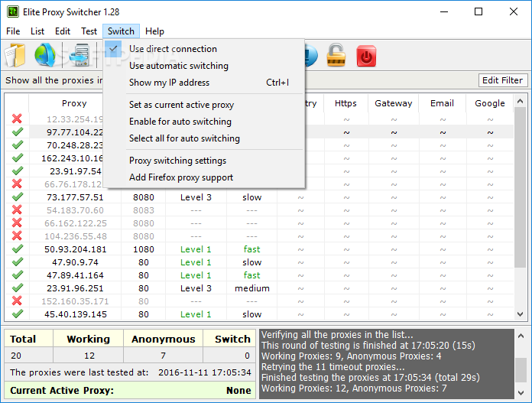Click last tested time 2016-11-11 17:05:34

(205, 372)
